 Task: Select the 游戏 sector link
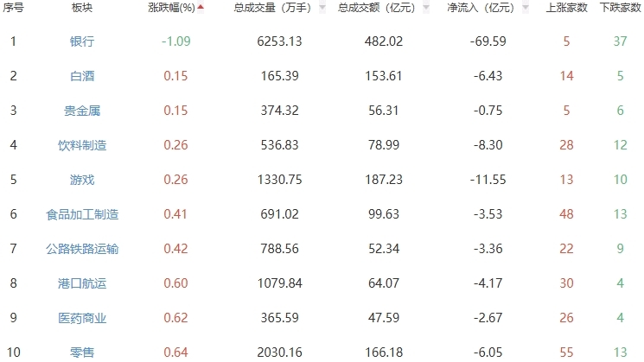coord(82,180)
